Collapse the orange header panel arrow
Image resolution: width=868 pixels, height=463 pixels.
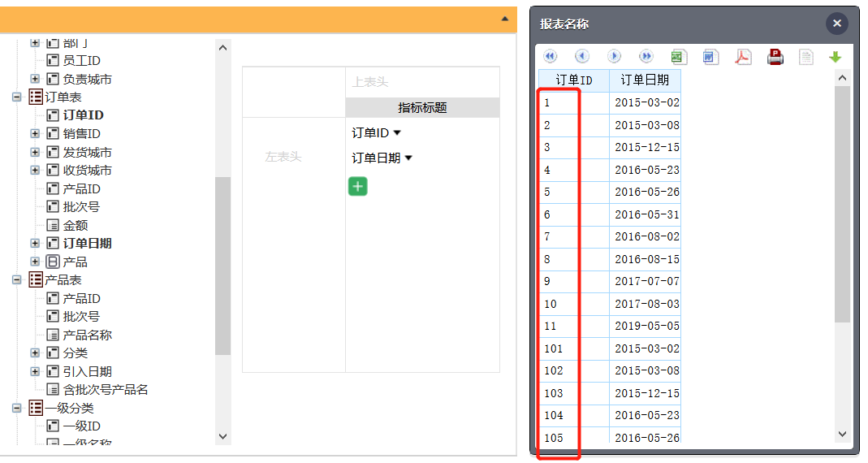505,18
